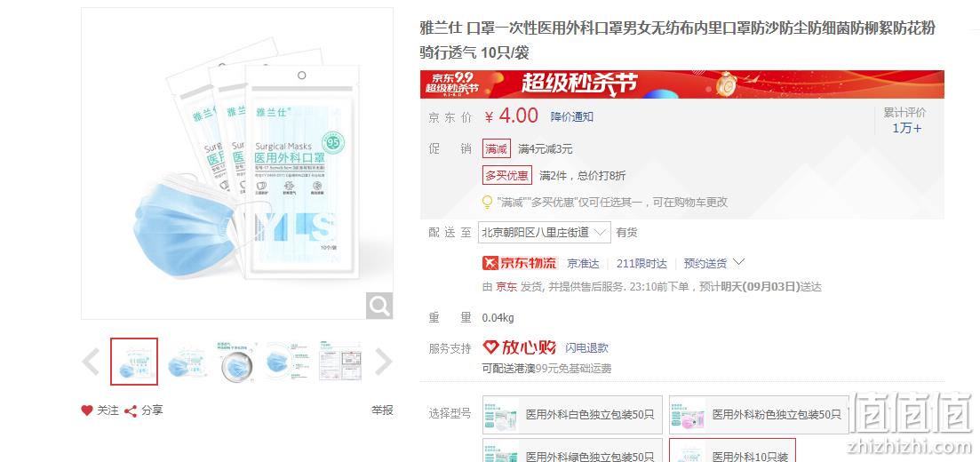Screen dimensions: 980x462
Task: Click the share 分享 icon
Action: (131, 410)
